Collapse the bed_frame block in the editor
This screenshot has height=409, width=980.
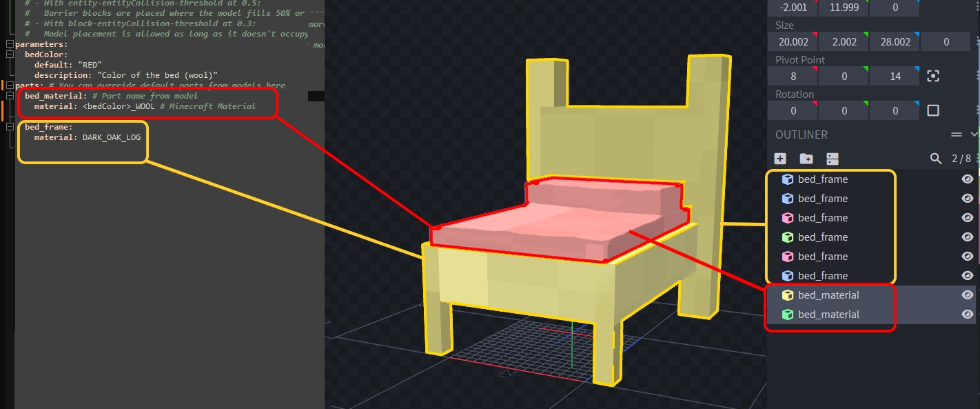[9, 127]
